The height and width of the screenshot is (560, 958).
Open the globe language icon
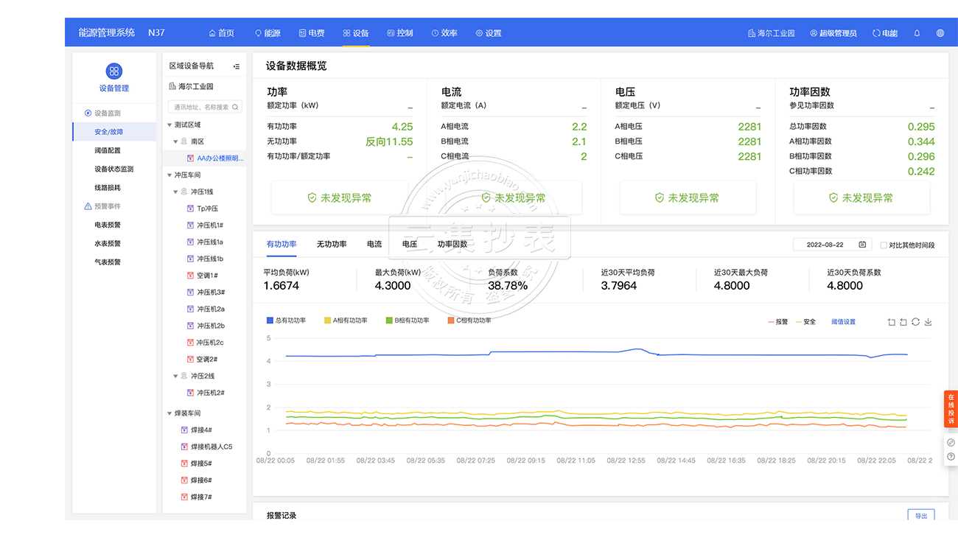tap(940, 33)
